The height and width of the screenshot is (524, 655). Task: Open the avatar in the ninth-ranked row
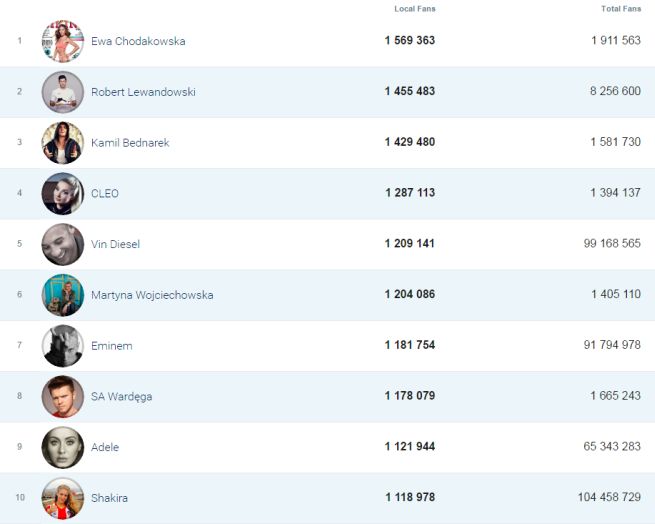point(62,447)
